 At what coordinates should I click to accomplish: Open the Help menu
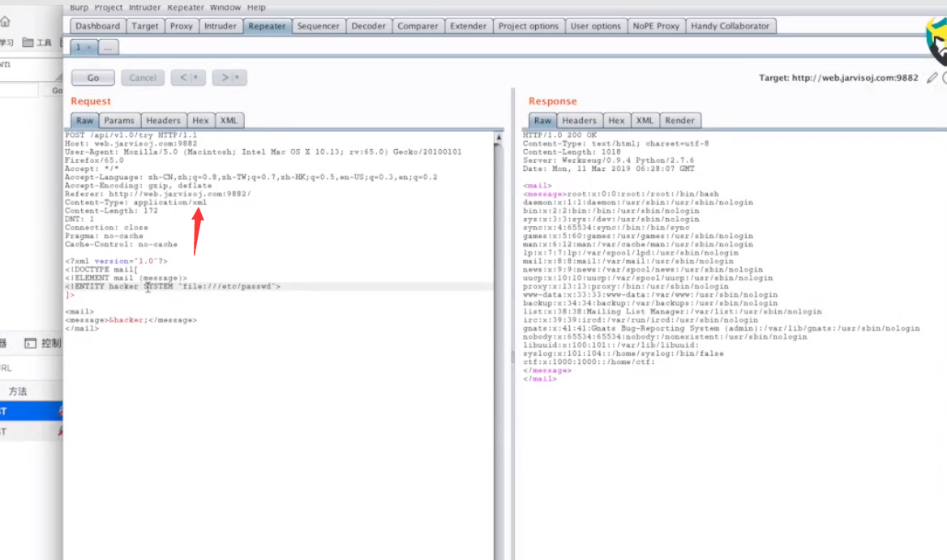pos(256,7)
